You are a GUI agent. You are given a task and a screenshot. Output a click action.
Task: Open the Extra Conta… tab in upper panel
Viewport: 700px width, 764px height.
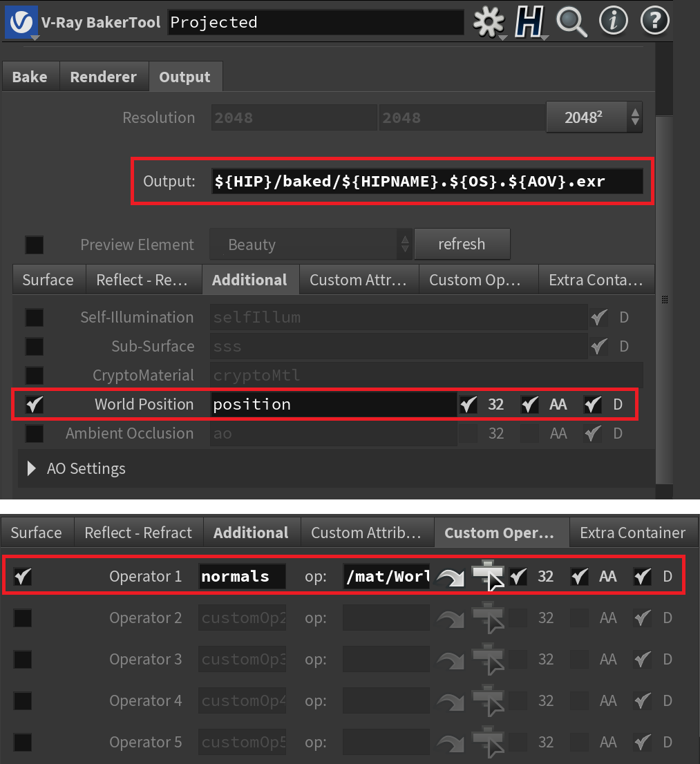click(x=596, y=280)
